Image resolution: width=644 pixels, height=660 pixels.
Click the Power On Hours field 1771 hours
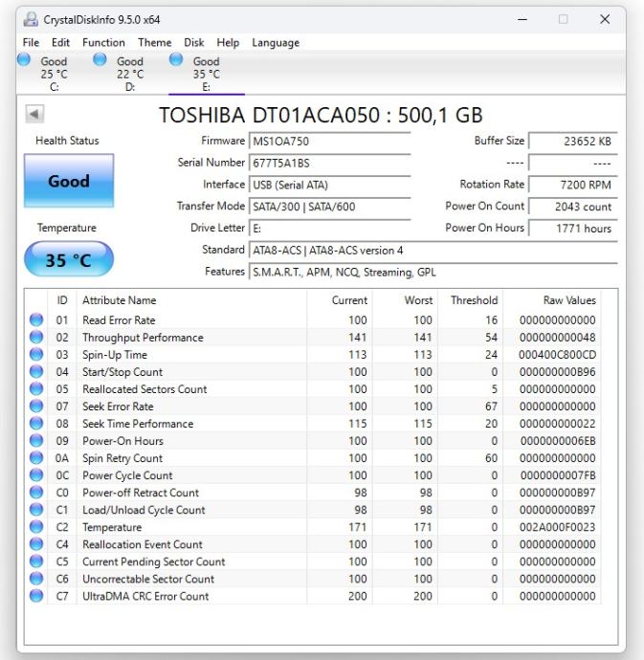coord(573,229)
